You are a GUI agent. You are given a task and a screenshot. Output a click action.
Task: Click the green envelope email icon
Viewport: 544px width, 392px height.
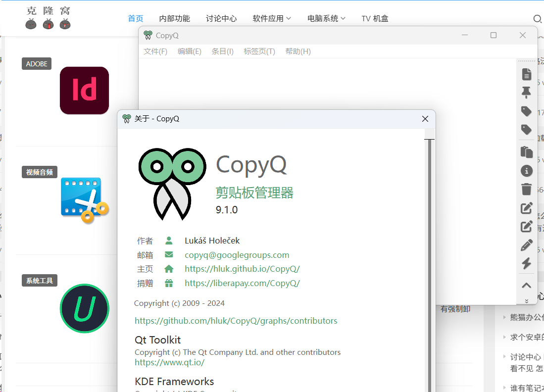pyautogui.click(x=169, y=254)
